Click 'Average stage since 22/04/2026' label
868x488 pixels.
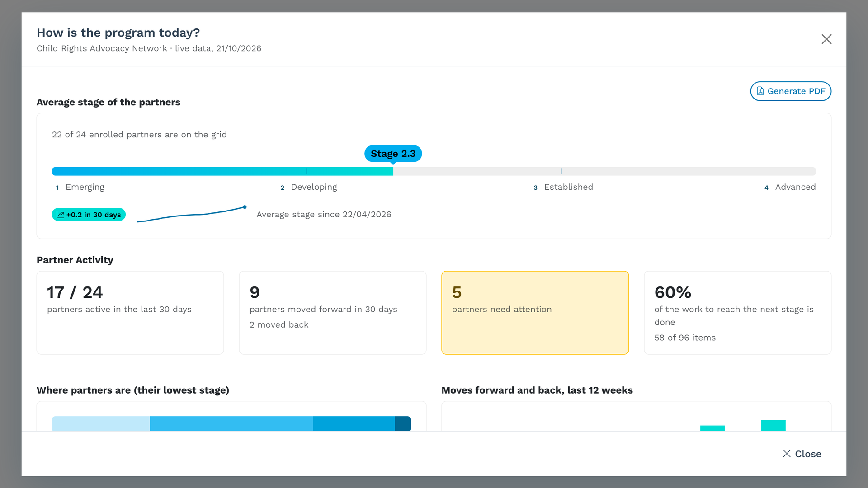tap(324, 215)
